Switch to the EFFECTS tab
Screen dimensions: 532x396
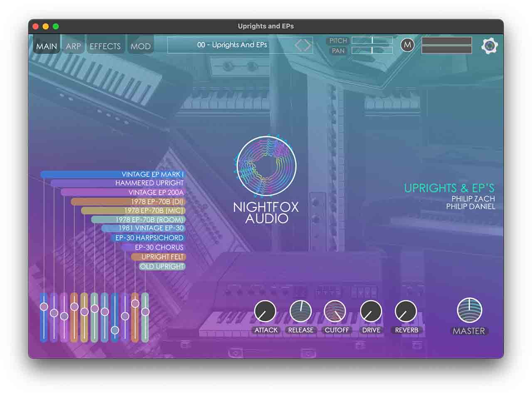tap(105, 46)
